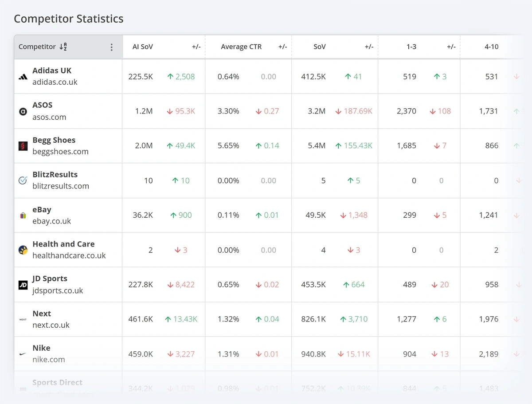The height and width of the screenshot is (404, 532).
Task: Click the JD Sports logo icon
Action: point(23,285)
